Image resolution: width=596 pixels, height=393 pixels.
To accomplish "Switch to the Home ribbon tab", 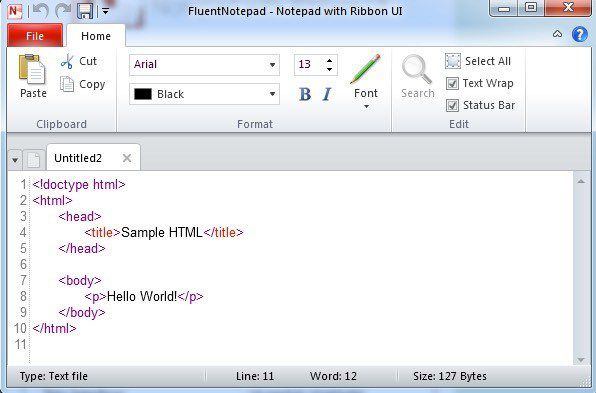I will coord(96,36).
